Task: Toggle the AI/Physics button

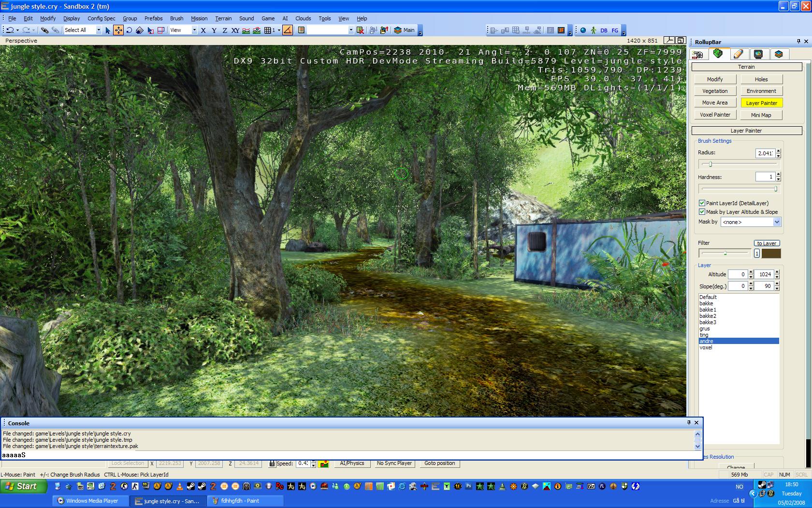Action: click(352, 463)
